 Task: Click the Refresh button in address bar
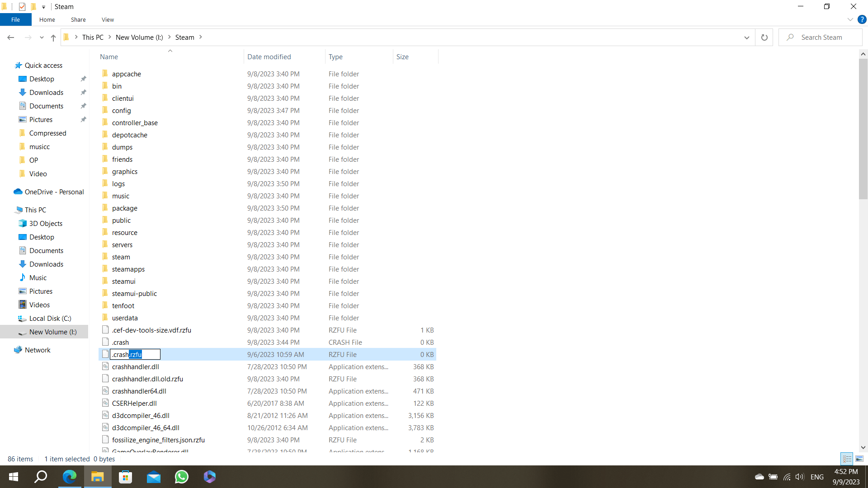(764, 38)
